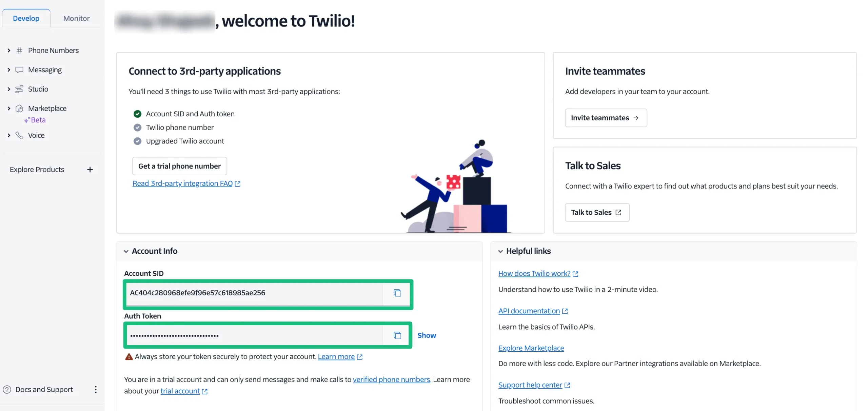Show the hidden Auth Token value
This screenshot has width=868, height=411.
pos(427,335)
